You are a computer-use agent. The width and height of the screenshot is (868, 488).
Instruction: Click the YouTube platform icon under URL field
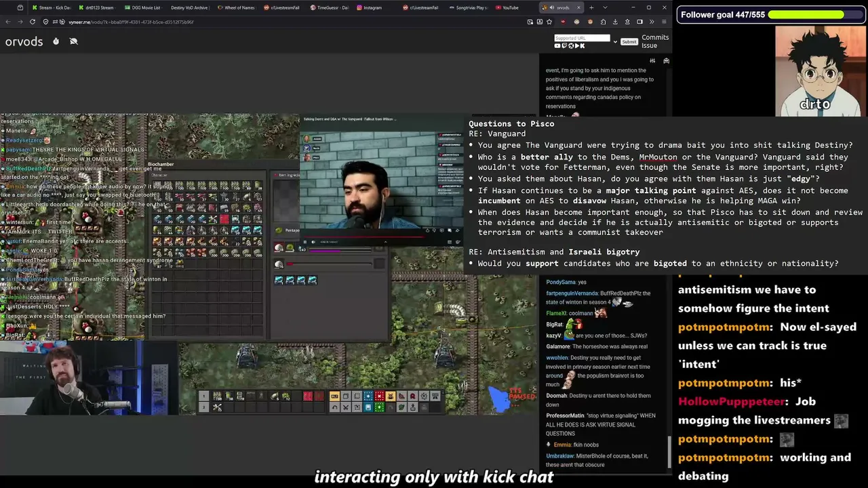(557, 46)
